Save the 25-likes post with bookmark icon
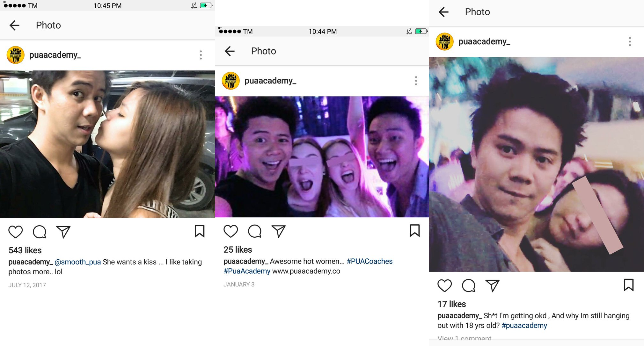The height and width of the screenshot is (346, 644). coord(414,231)
